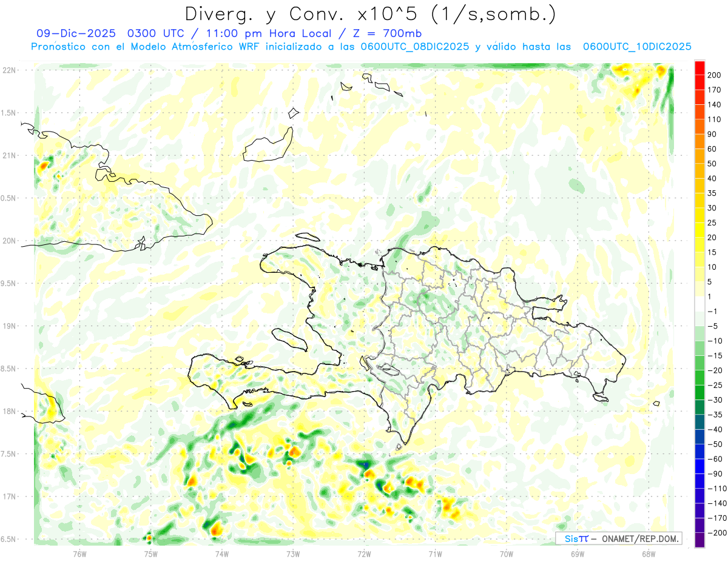This screenshot has width=728, height=562.
Task: Click the 71W longitude label
Action: (x=435, y=554)
